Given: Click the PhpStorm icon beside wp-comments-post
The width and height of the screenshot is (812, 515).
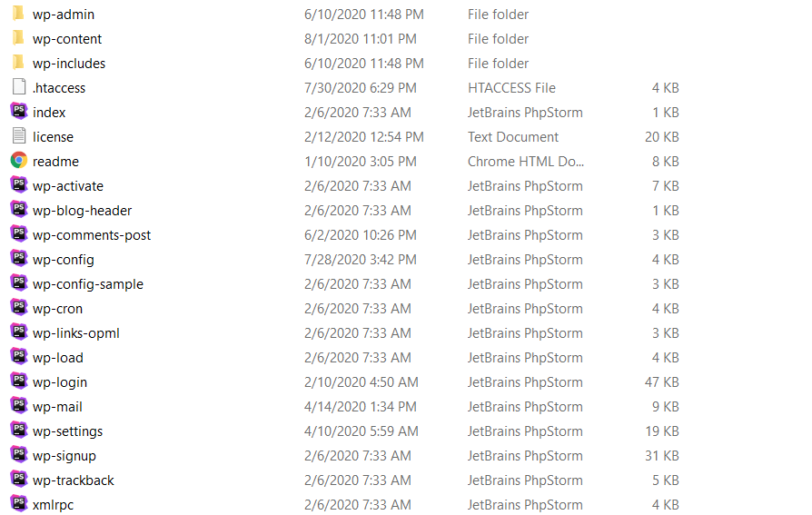Looking at the screenshot, I should [x=19, y=233].
